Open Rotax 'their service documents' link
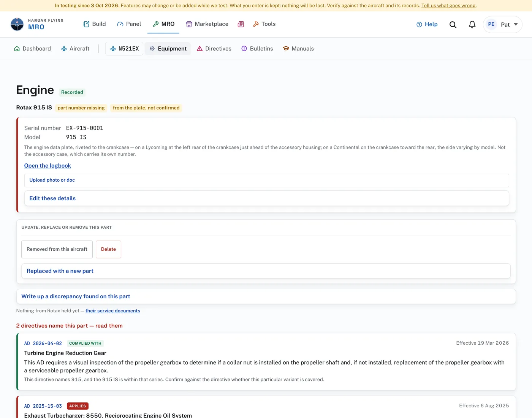This screenshot has height=418, width=532. tap(113, 311)
